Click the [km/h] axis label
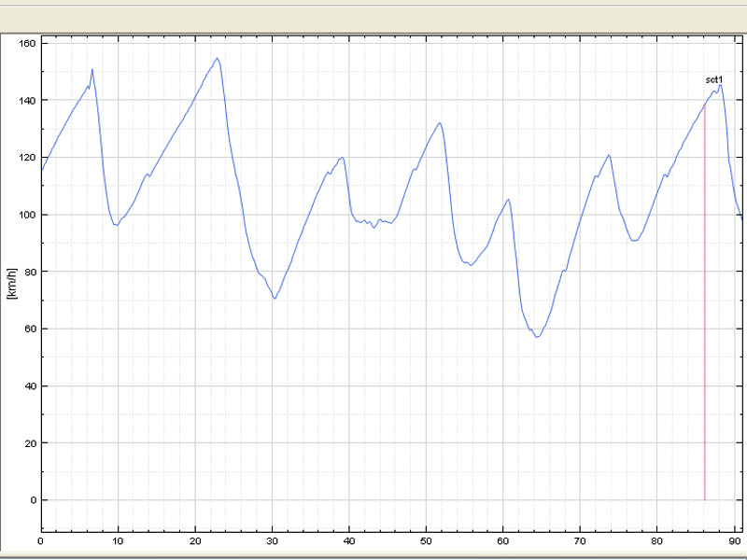747x560 pixels. coord(12,284)
